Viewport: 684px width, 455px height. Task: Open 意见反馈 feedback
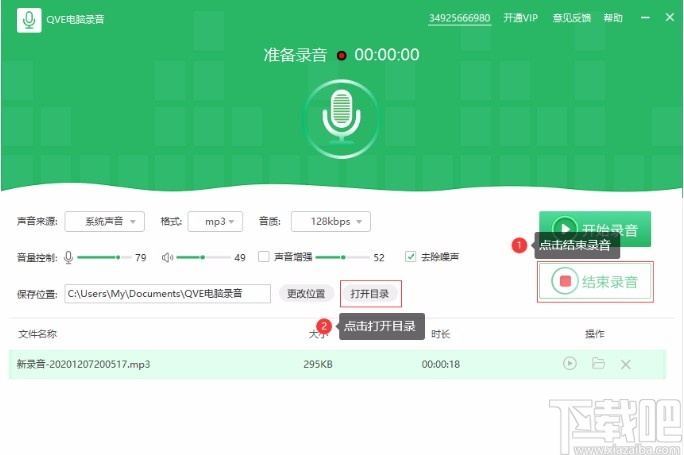572,18
